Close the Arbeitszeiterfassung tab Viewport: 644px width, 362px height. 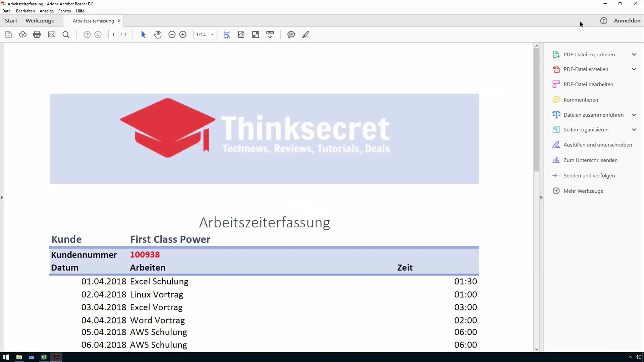[119, 21]
